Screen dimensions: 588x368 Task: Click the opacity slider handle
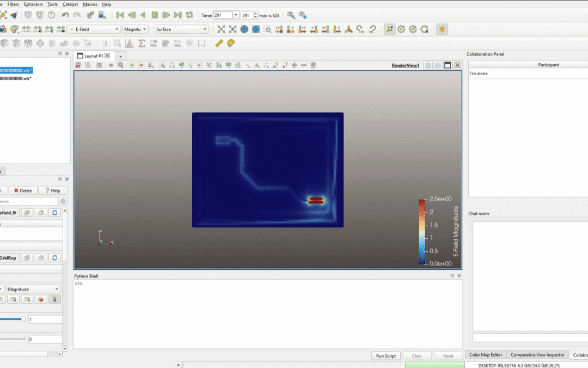(23, 319)
